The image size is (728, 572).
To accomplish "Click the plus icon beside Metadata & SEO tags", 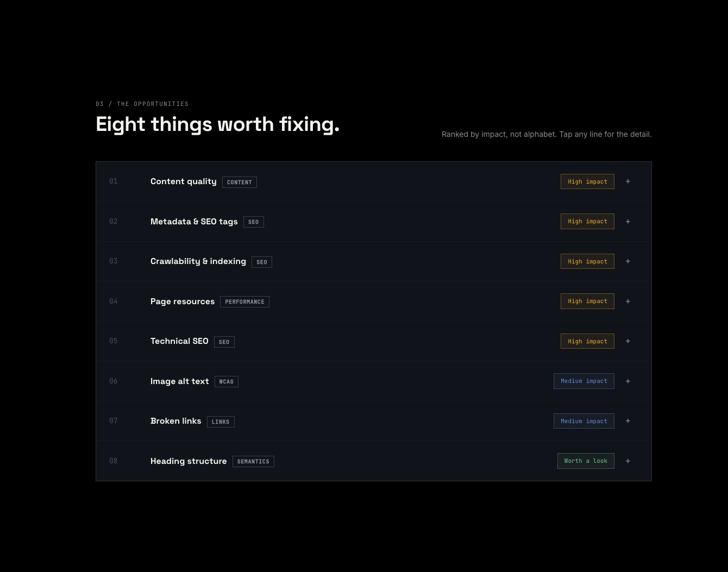I will click(x=627, y=222).
